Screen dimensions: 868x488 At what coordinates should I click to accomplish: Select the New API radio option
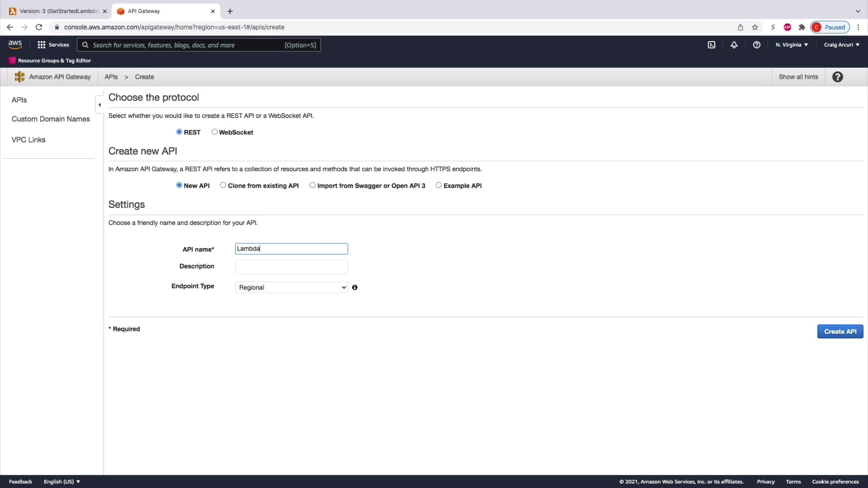[x=179, y=185]
